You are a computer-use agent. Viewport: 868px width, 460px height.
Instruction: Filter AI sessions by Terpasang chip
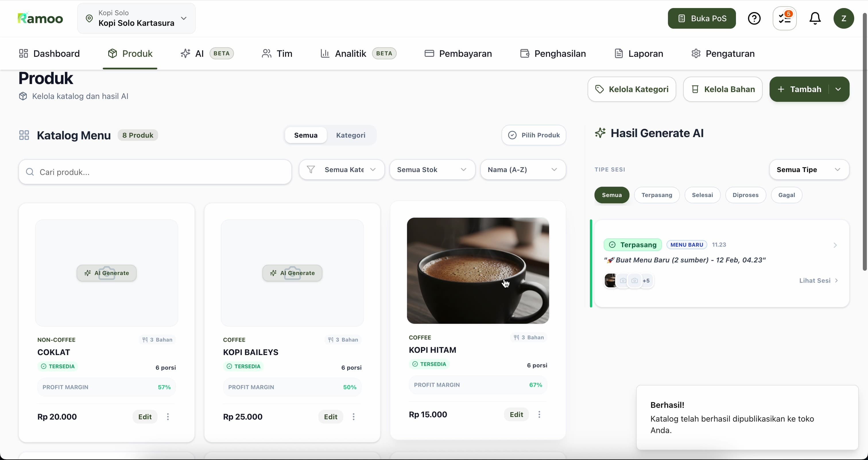point(656,195)
